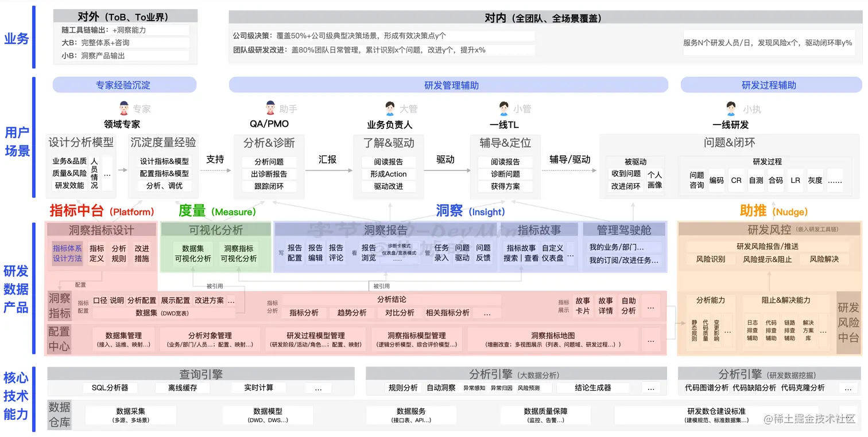Click the 收到问题 box

pyautogui.click(x=626, y=174)
